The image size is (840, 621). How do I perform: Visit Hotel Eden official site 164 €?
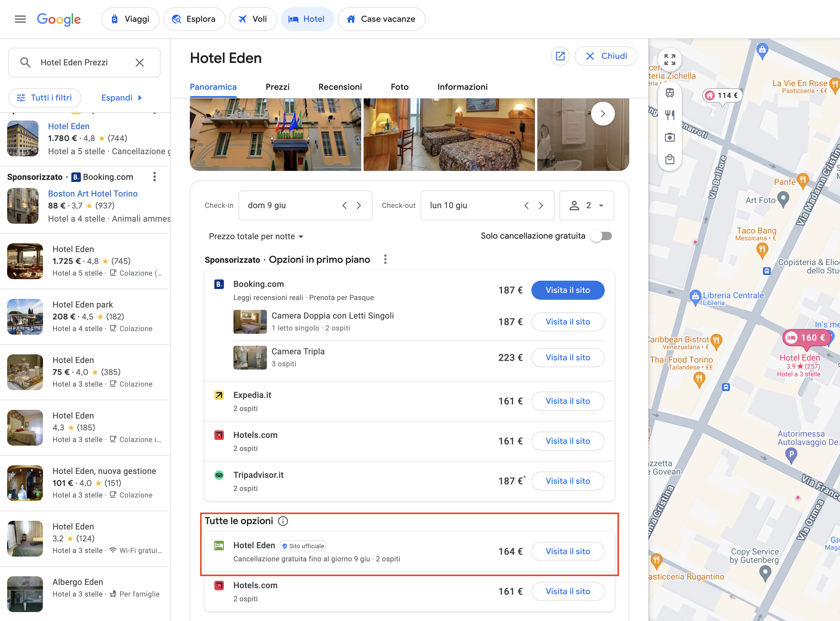pyautogui.click(x=568, y=552)
